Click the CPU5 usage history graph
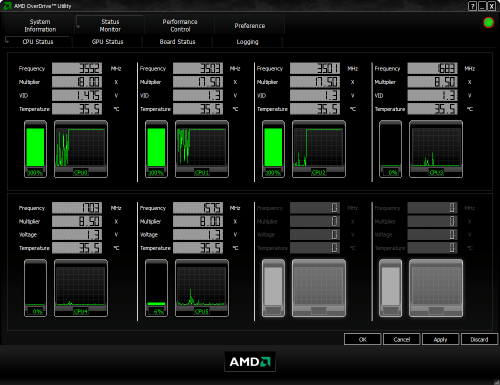Image resolution: width=500 pixels, height=385 pixels. click(x=202, y=288)
